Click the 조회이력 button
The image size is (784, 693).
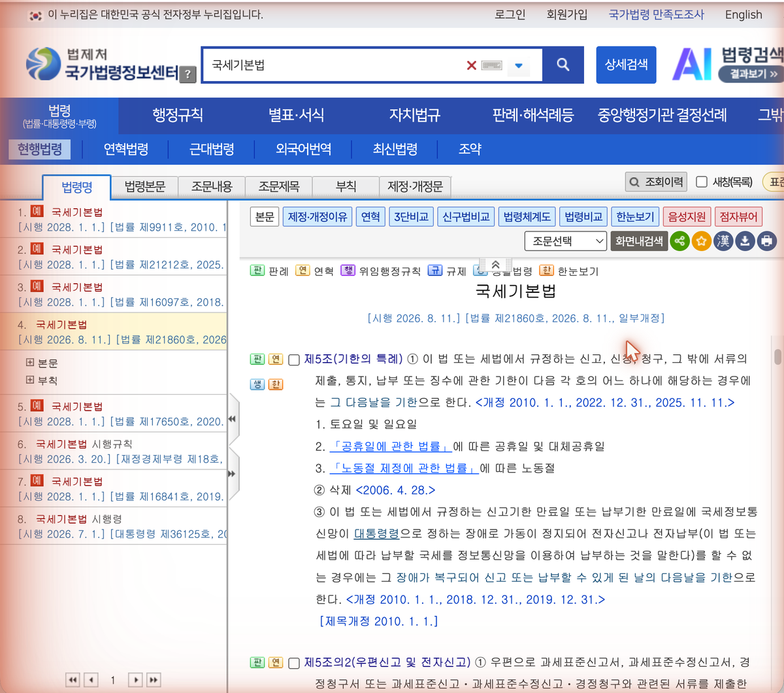656,182
